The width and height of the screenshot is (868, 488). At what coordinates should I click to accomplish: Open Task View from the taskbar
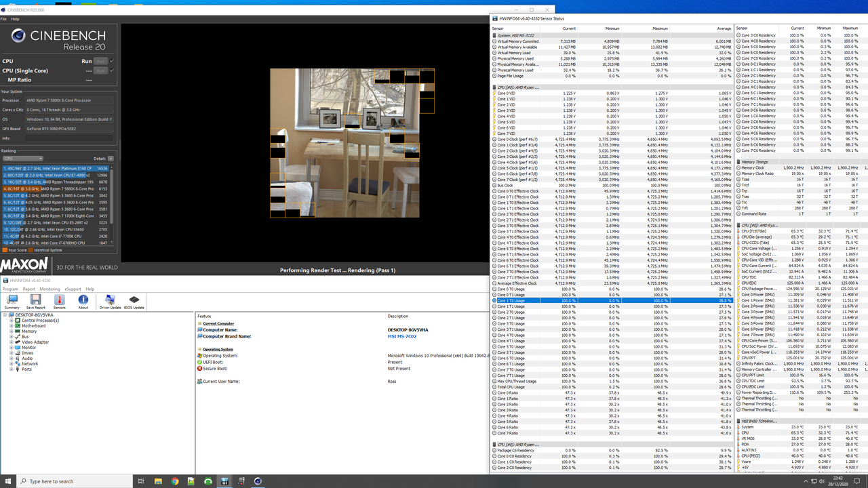pyautogui.click(x=140, y=481)
